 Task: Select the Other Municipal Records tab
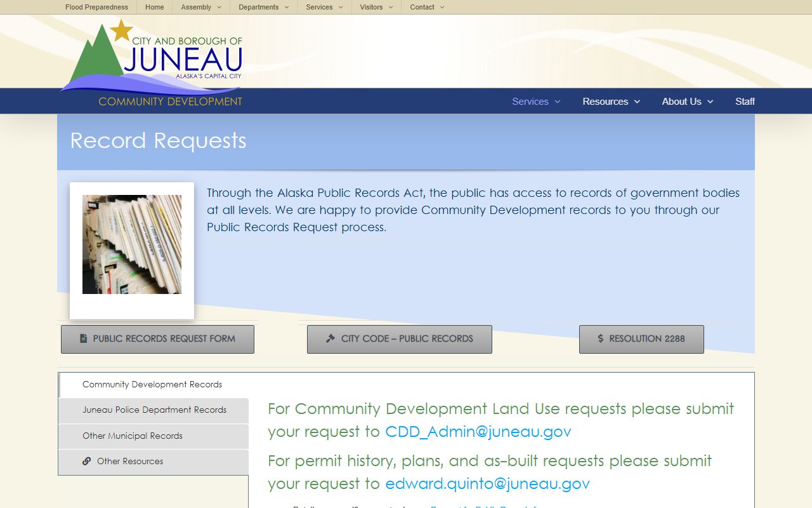tap(153, 436)
